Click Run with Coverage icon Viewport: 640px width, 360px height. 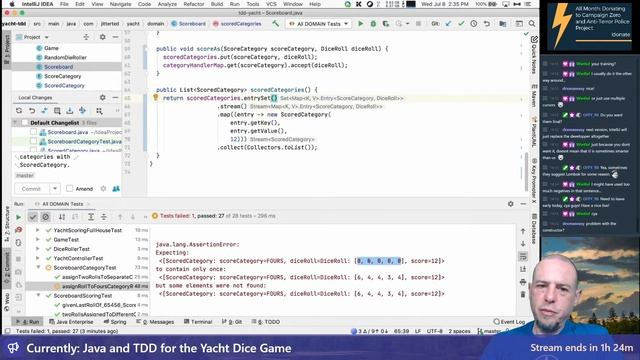pyautogui.click(x=386, y=24)
